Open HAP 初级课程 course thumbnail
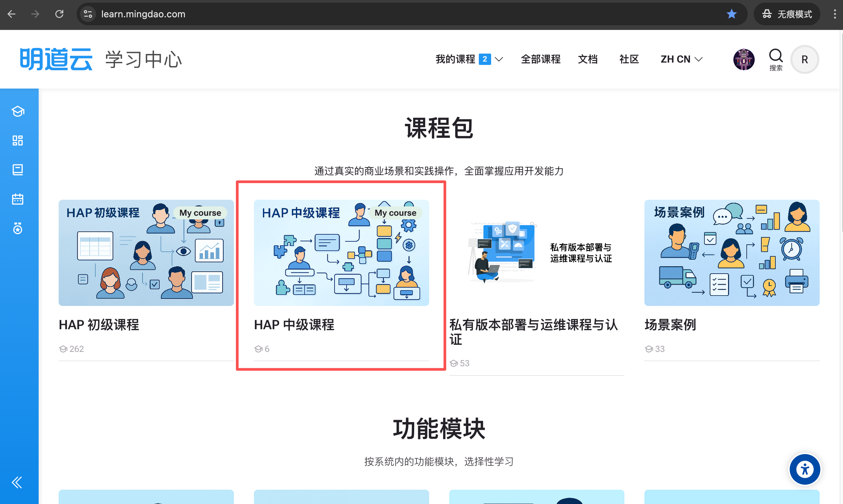 [146, 253]
